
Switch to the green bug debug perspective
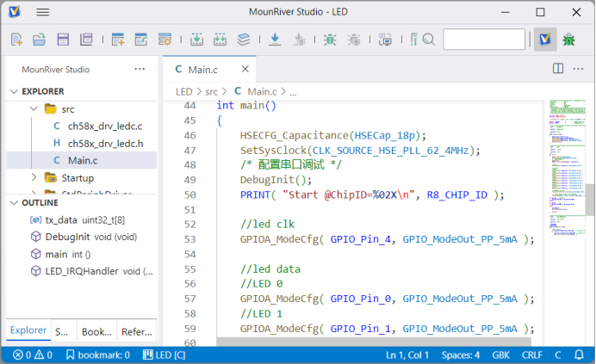coord(569,40)
